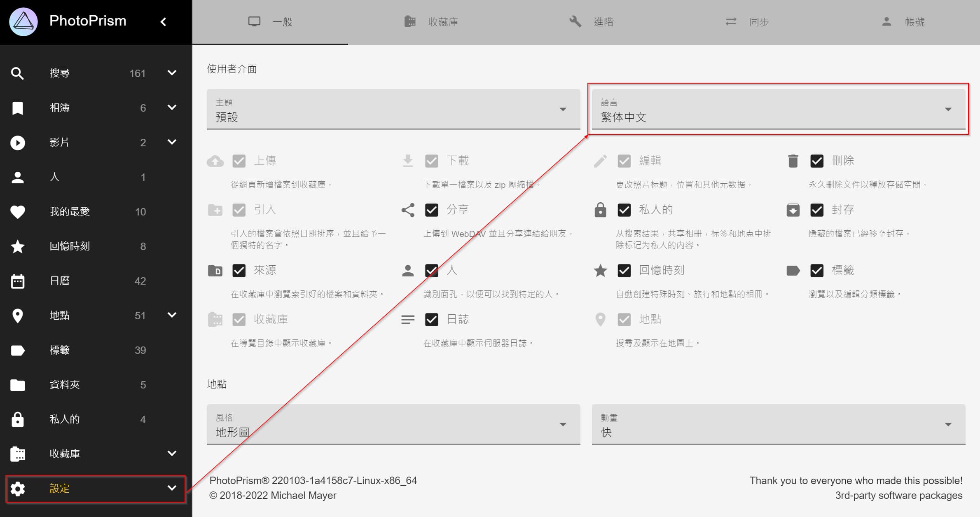980x517 pixels.
Task: Toggle the 封存 checkbox
Action: click(817, 210)
